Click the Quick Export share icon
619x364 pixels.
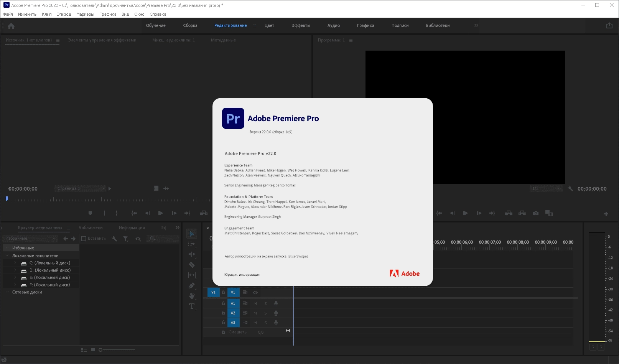pos(609,25)
